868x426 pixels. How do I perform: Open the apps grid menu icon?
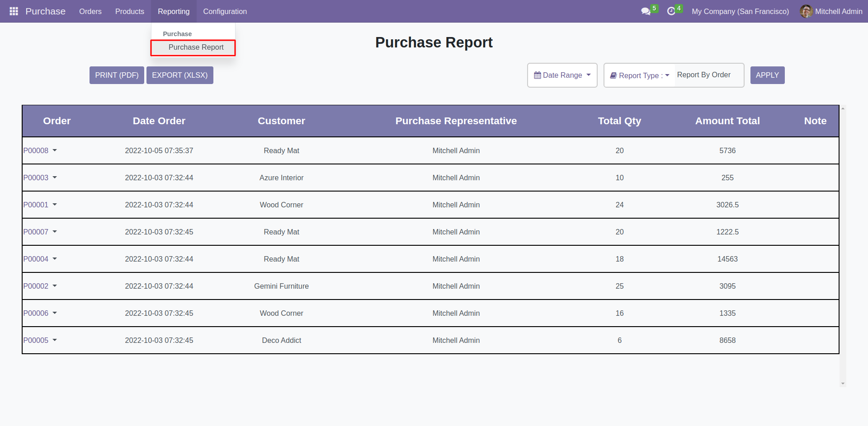[14, 11]
